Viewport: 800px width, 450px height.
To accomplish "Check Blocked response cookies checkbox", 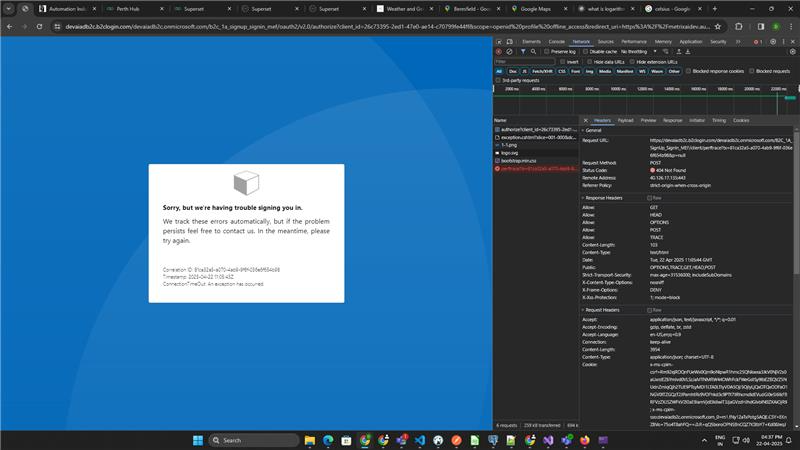I will (x=688, y=71).
